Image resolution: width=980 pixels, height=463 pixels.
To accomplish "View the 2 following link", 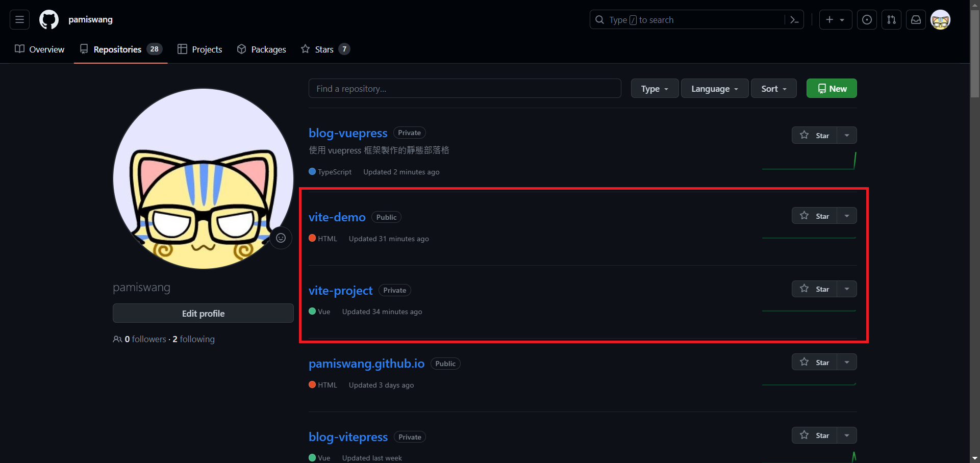I will (x=193, y=339).
